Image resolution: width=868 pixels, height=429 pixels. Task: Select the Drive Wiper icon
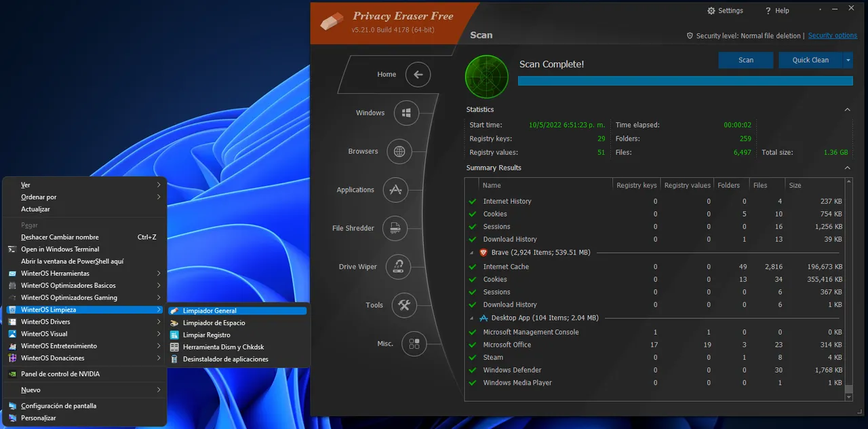398,267
